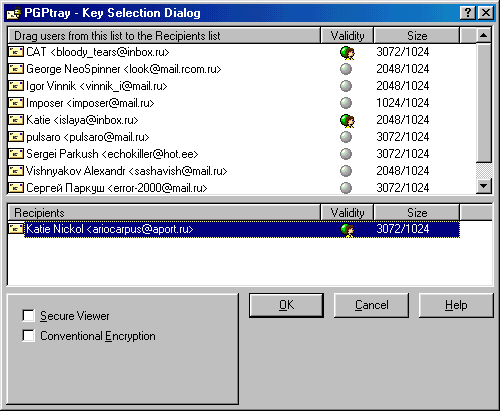Click the key icon beside CAT
The height and width of the screenshot is (411, 500).
pos(16,52)
